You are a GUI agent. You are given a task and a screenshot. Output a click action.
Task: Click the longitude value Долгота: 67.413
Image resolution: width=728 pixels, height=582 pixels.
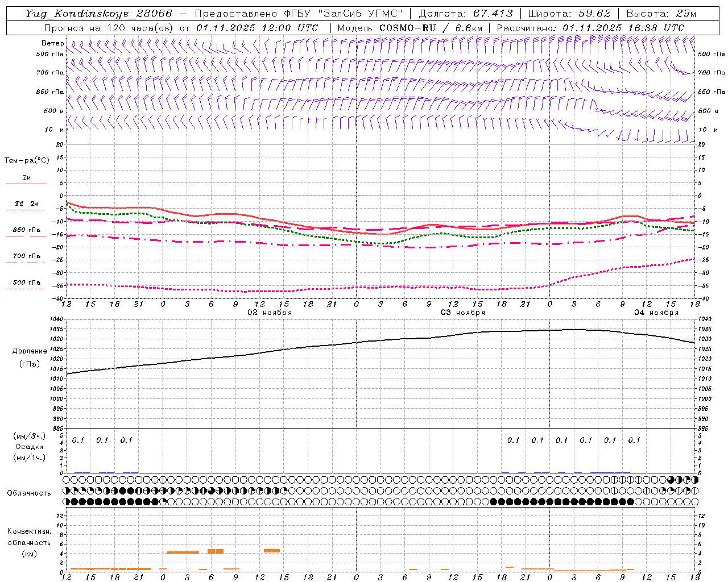(465, 14)
